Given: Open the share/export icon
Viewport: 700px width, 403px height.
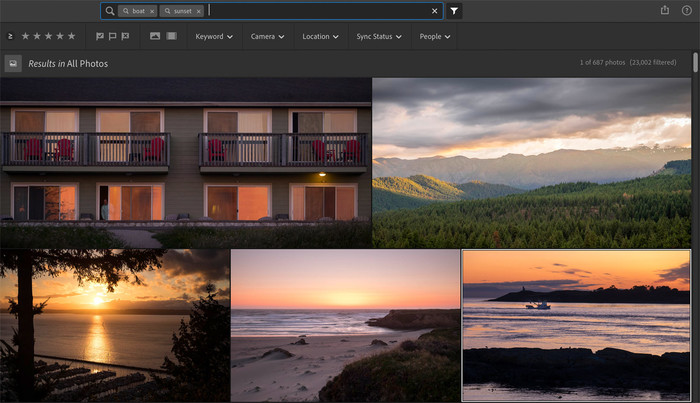Looking at the screenshot, I should pyautogui.click(x=665, y=11).
